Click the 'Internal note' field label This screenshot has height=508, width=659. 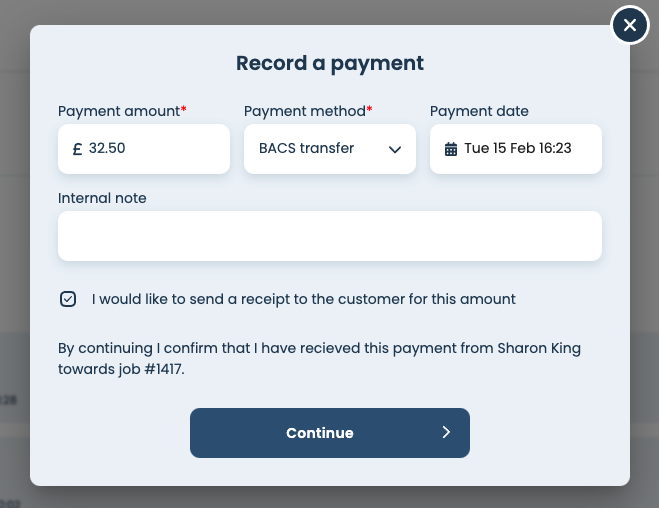point(102,198)
